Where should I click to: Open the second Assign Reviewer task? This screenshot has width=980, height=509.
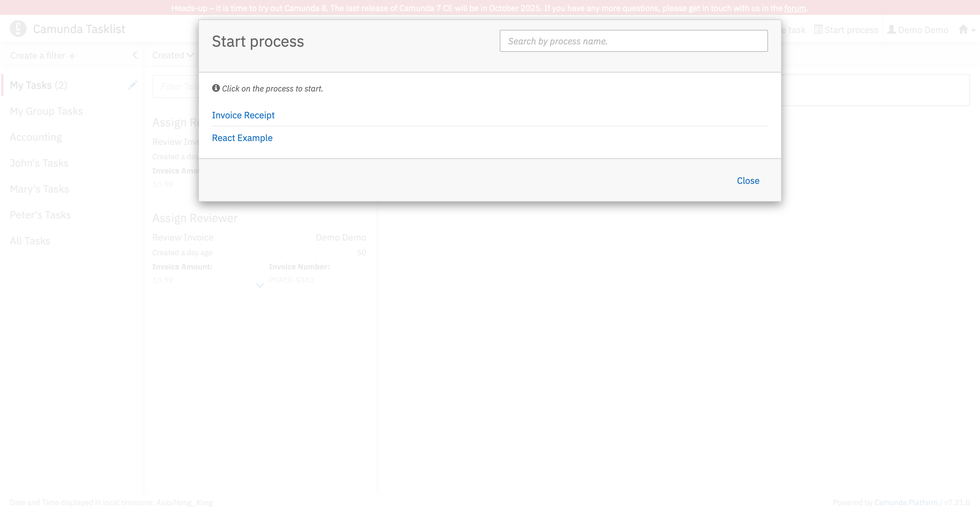point(195,218)
